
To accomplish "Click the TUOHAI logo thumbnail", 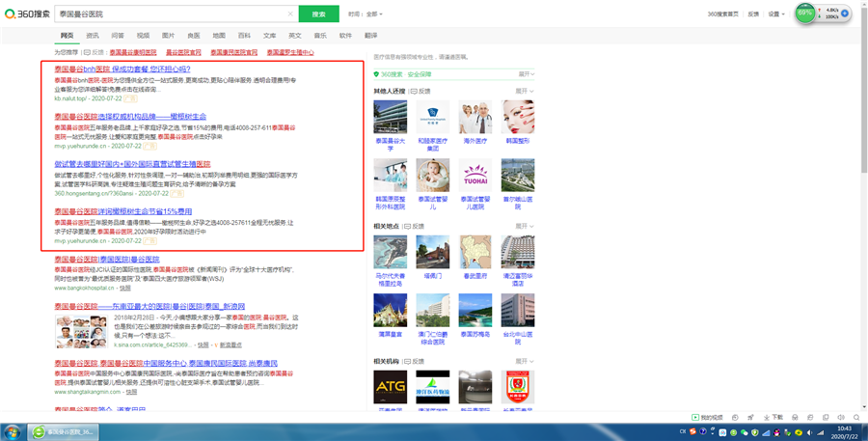I will tap(475, 175).
